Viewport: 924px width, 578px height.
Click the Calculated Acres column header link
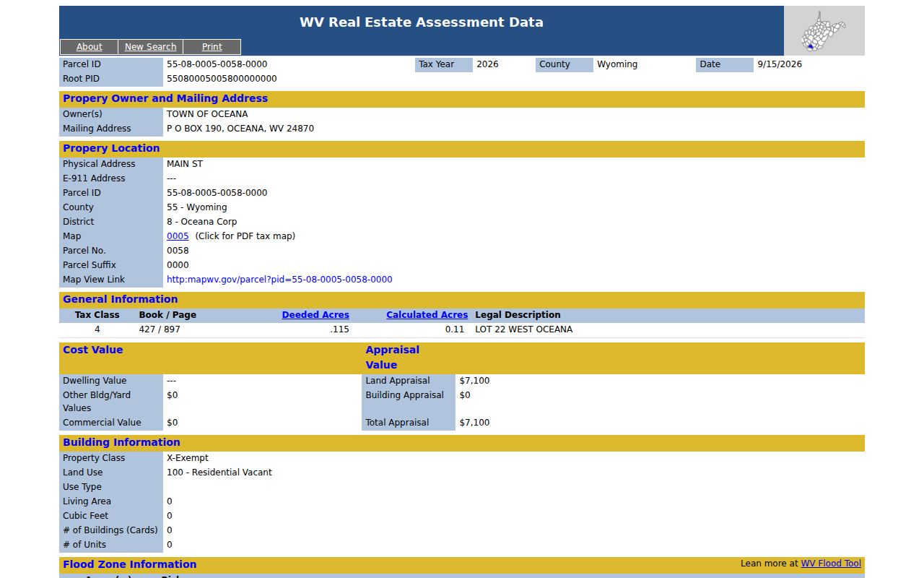[427, 315]
